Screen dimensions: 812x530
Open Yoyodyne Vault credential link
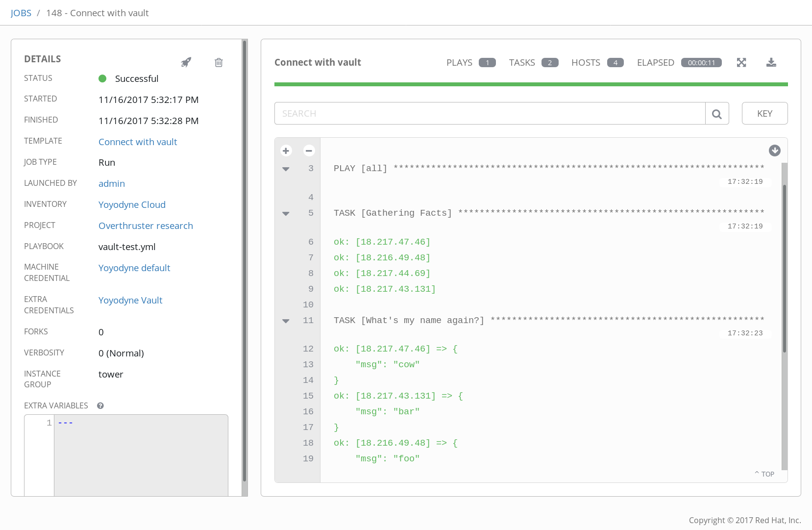point(130,301)
